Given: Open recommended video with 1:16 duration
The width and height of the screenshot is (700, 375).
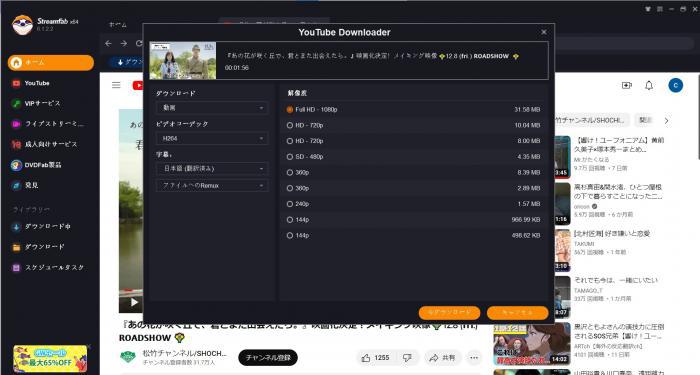Looking at the screenshot, I should pos(562,204).
